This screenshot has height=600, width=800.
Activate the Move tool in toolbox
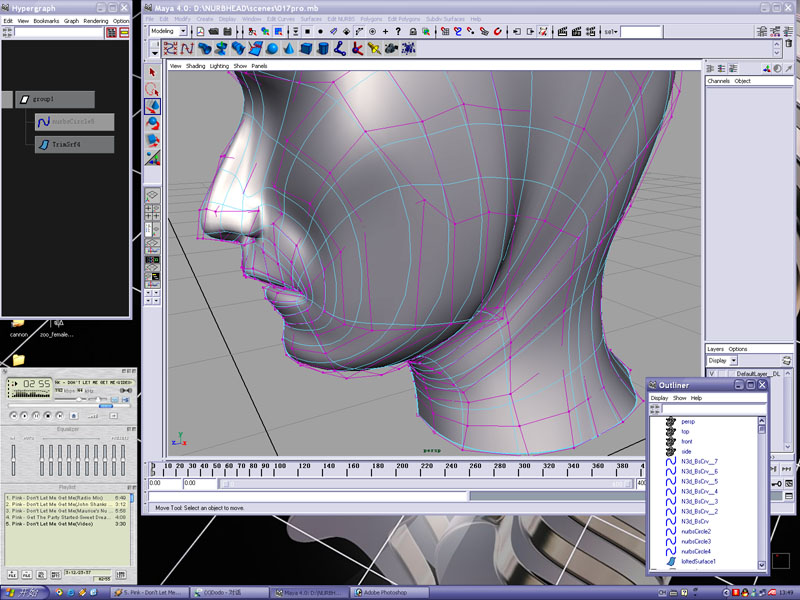(x=152, y=106)
